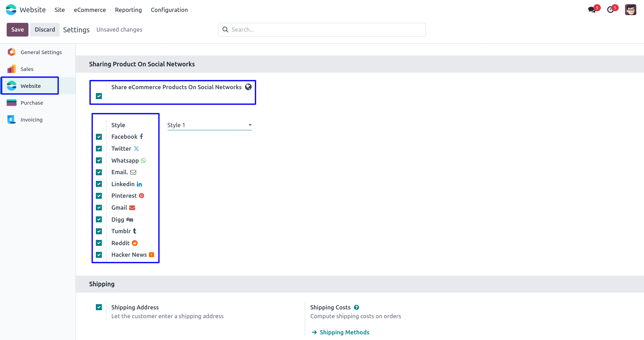Expand the Reporting menu

pos(128,10)
